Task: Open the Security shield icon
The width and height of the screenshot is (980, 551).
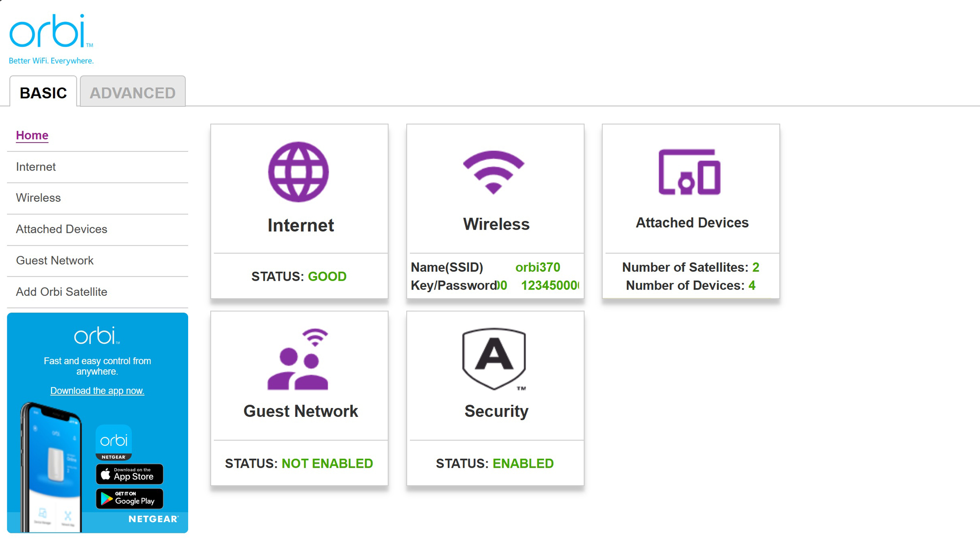Action: [494, 359]
